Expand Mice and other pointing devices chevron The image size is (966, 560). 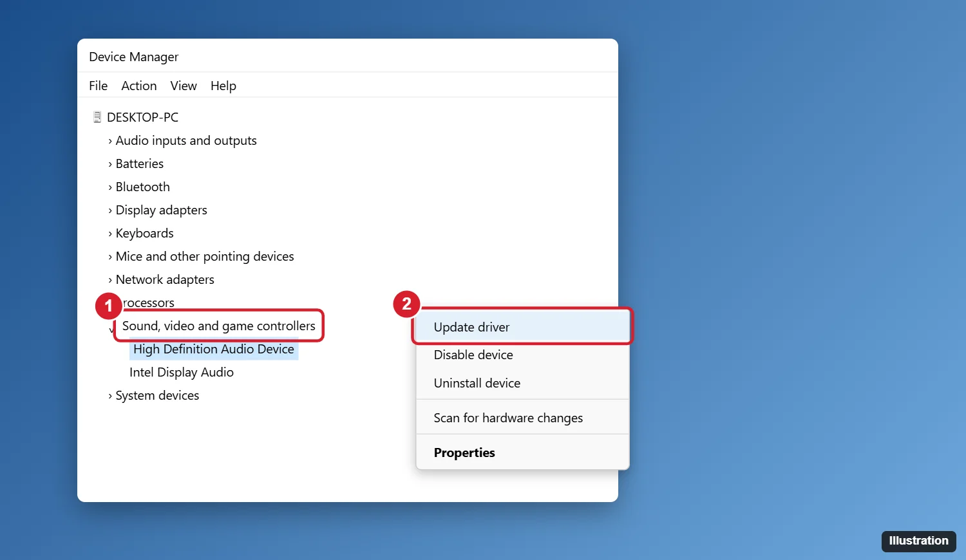[x=110, y=257]
